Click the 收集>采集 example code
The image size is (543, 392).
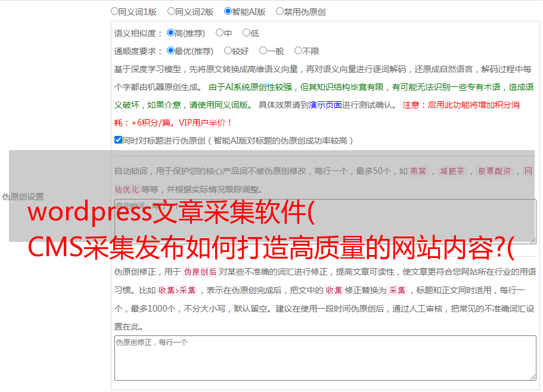(x=177, y=290)
